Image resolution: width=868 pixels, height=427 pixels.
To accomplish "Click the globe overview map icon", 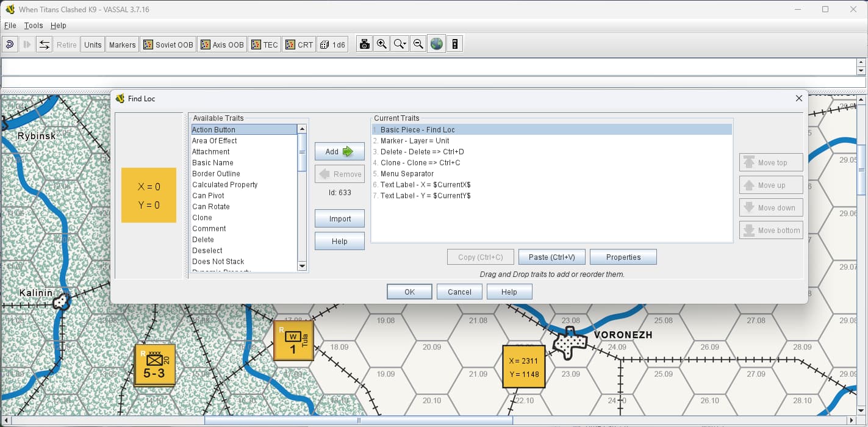I will 436,45.
